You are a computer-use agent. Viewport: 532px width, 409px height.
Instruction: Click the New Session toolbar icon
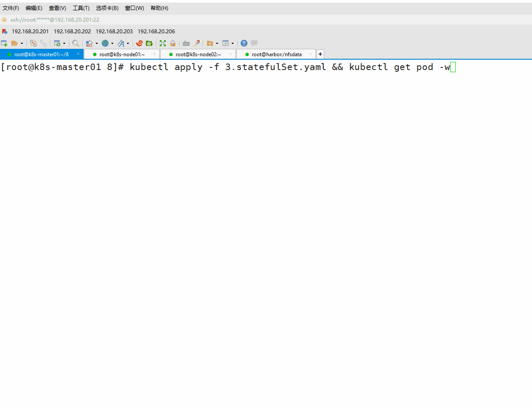4,43
